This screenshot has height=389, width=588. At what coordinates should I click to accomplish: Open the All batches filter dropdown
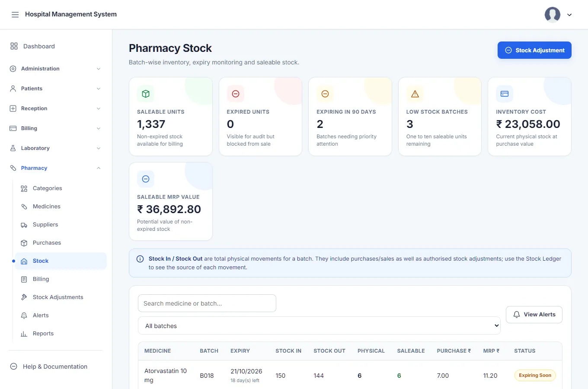319,326
